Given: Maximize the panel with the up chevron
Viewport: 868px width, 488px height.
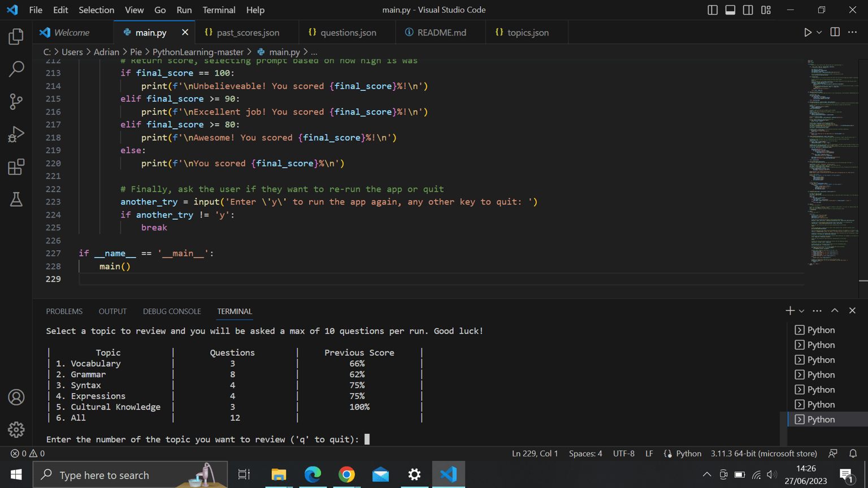Looking at the screenshot, I should pyautogui.click(x=835, y=311).
